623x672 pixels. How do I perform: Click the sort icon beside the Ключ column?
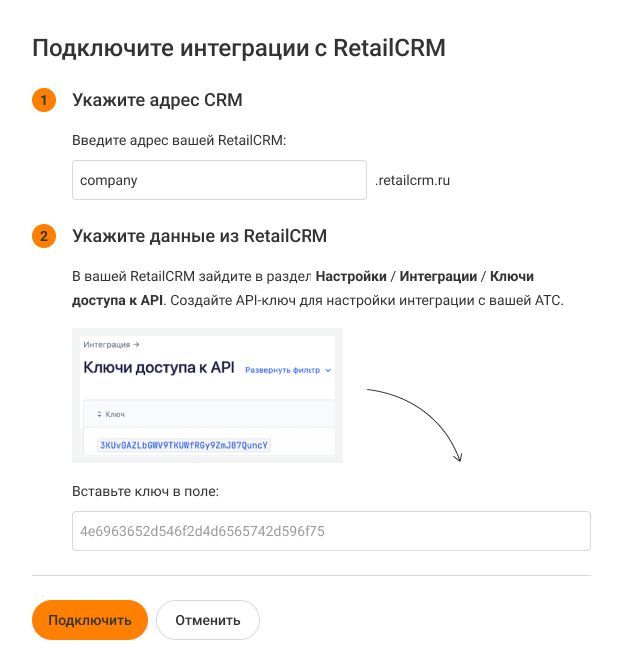(99, 414)
